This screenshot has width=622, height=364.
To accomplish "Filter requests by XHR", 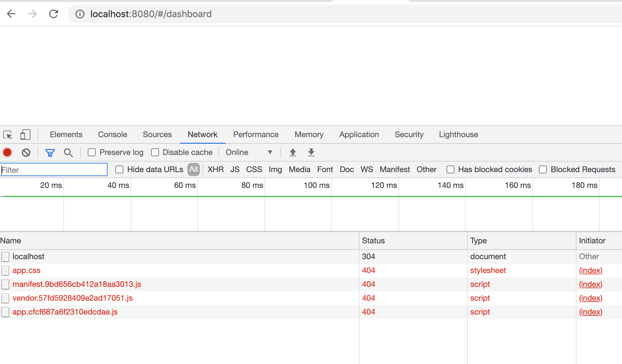I will [216, 169].
